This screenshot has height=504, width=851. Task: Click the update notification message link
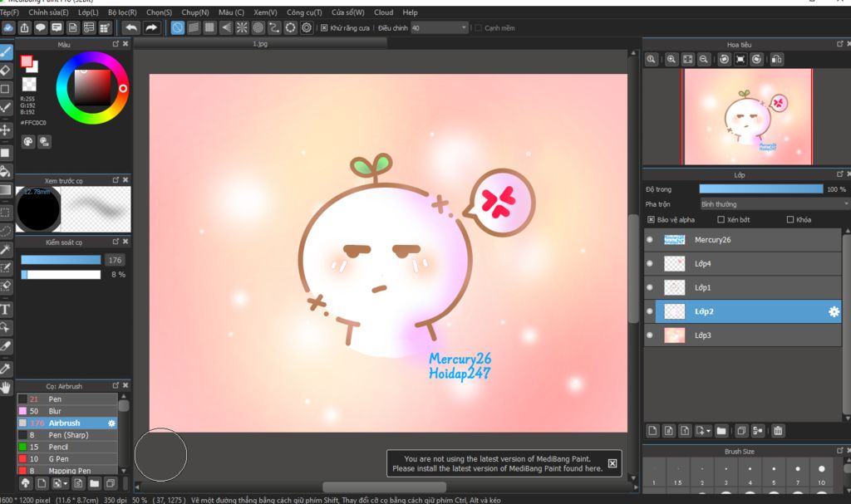(x=497, y=464)
